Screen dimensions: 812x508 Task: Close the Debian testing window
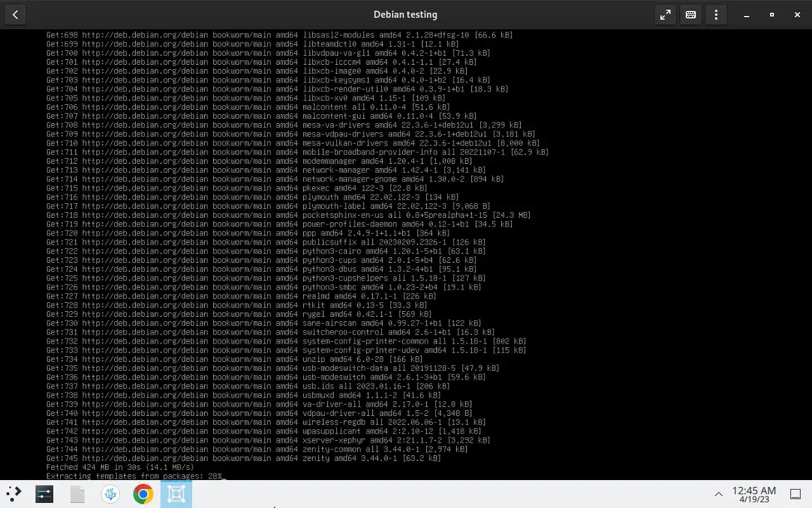(797, 15)
